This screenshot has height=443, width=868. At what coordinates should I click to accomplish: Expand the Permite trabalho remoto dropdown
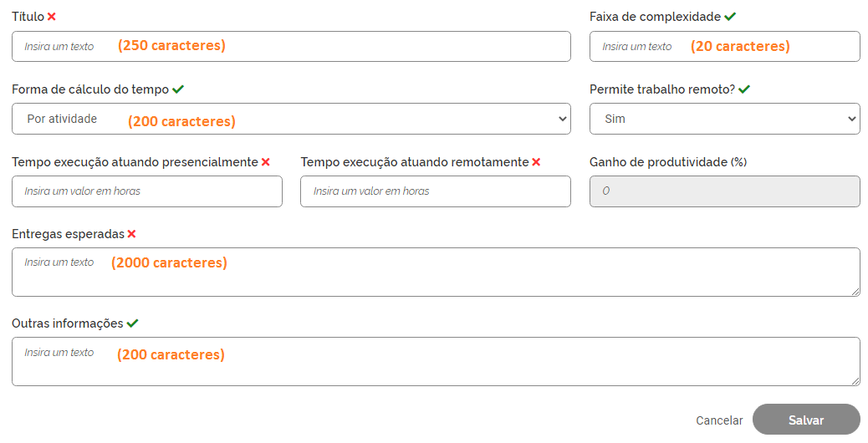(724, 119)
